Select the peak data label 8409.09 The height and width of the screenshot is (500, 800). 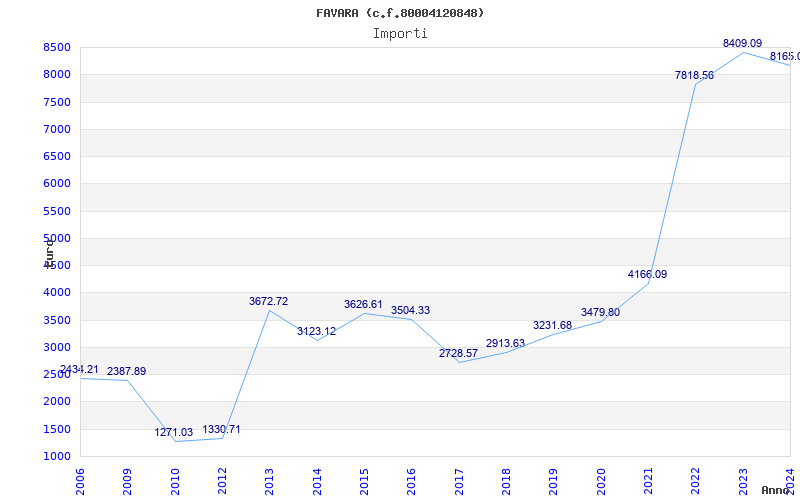742,43
